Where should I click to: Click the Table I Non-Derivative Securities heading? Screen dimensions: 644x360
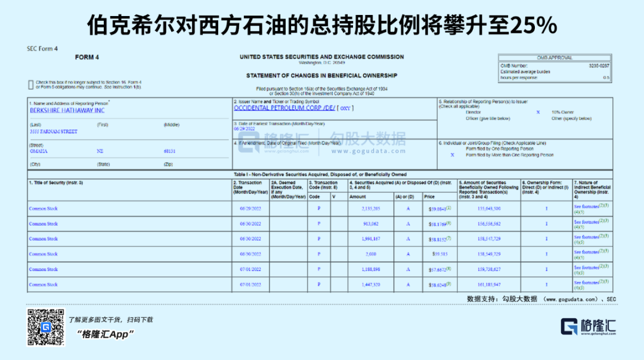click(x=320, y=175)
